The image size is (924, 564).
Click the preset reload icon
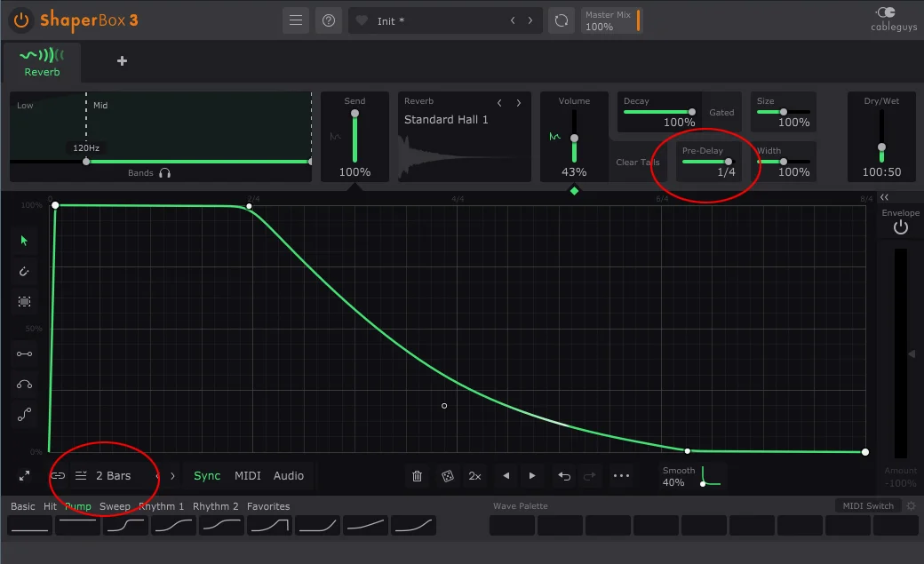point(562,20)
